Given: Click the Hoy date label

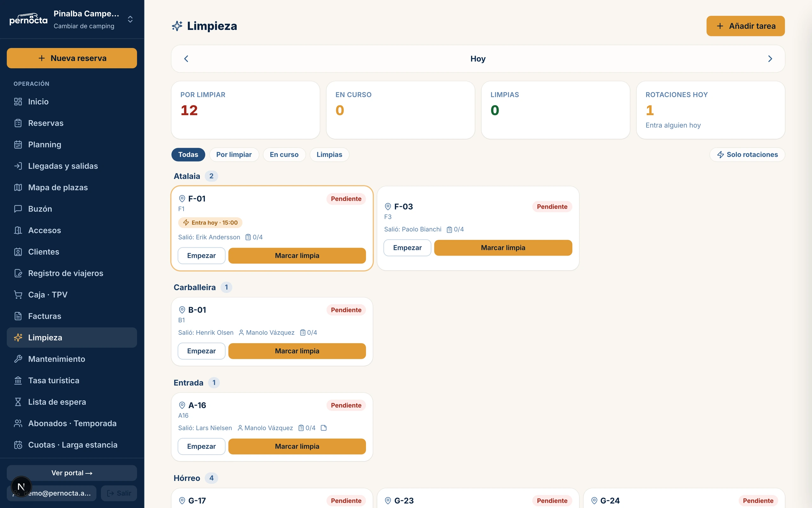Looking at the screenshot, I should point(478,59).
